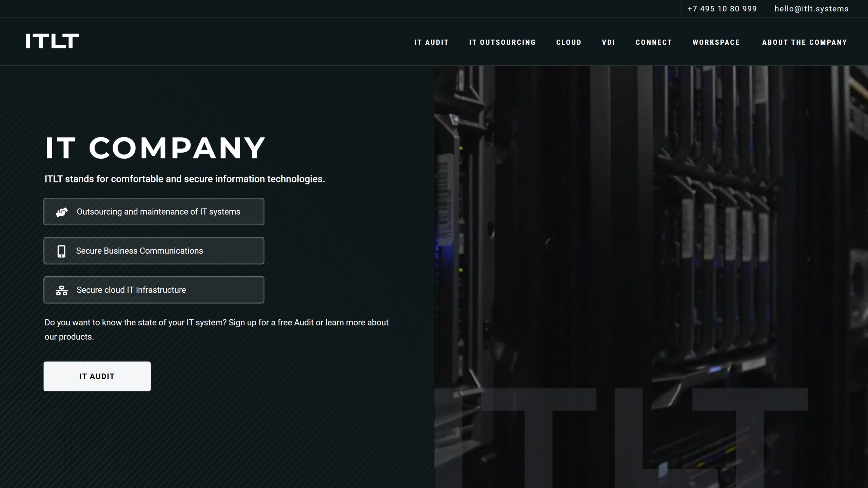Click the IT COMPANY heading

(155, 148)
